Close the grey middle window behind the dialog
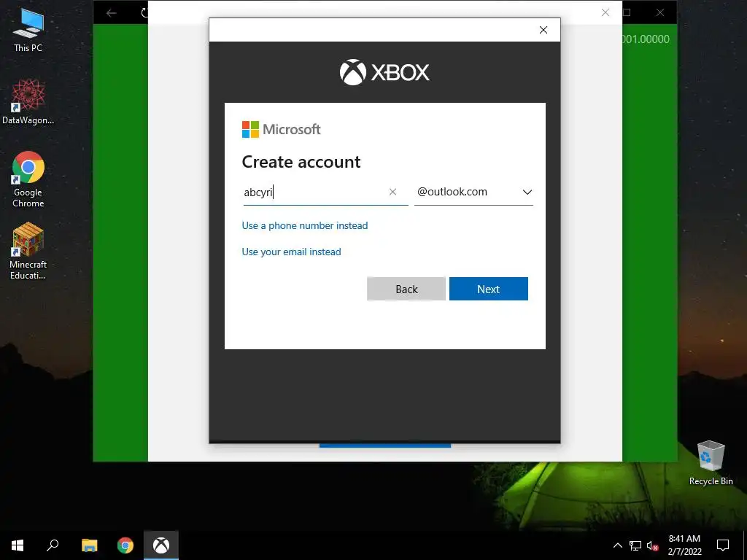The width and height of the screenshot is (747, 560). [605, 12]
